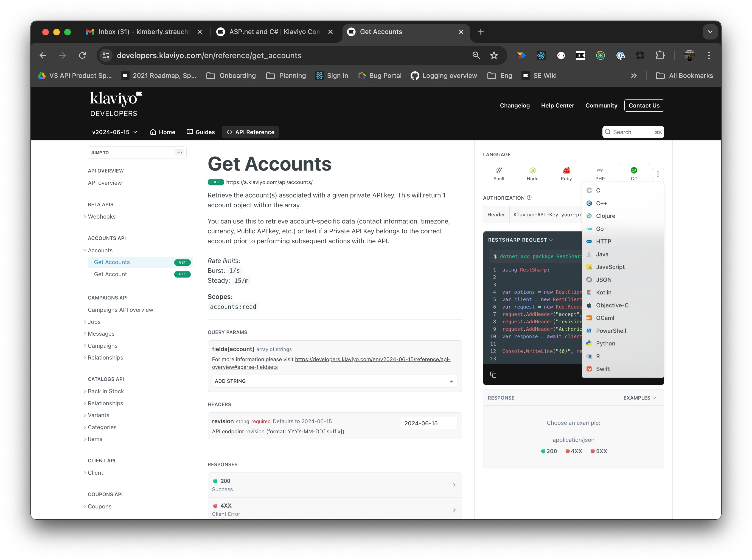Switch to the Inbox Gmail tab

pyautogui.click(x=144, y=32)
